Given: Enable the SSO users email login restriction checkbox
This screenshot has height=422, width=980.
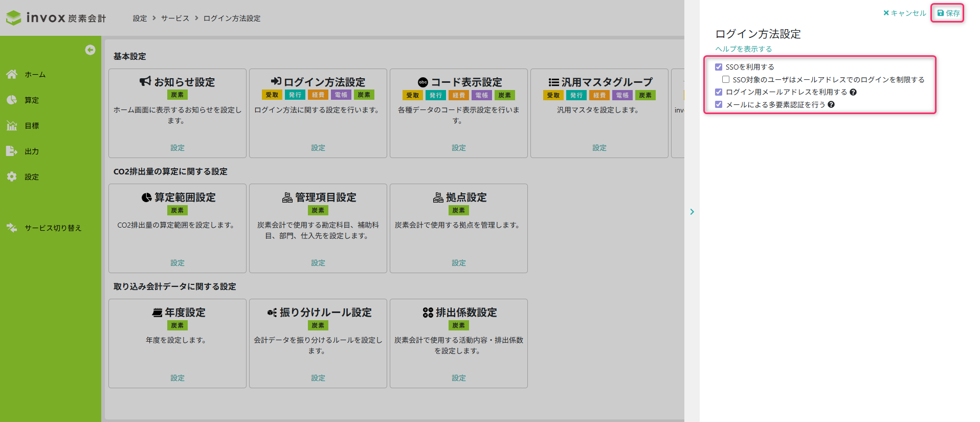Looking at the screenshot, I should tap(726, 79).
